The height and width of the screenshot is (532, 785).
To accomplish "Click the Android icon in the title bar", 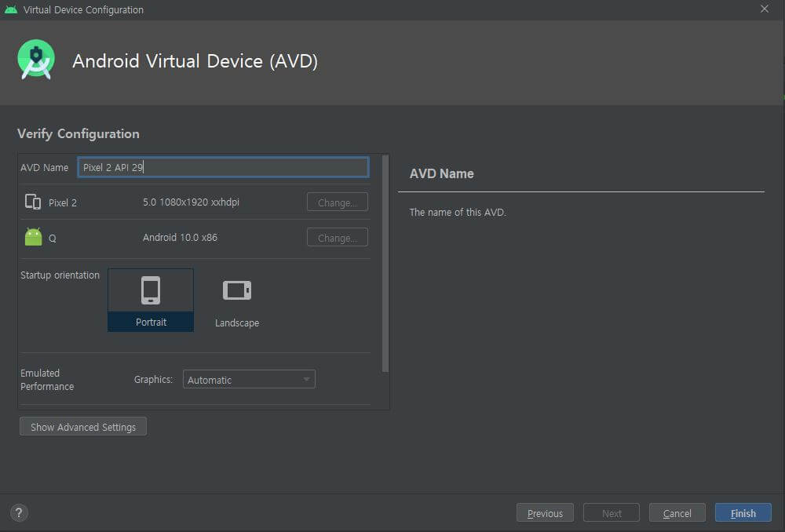I will pos(9,9).
